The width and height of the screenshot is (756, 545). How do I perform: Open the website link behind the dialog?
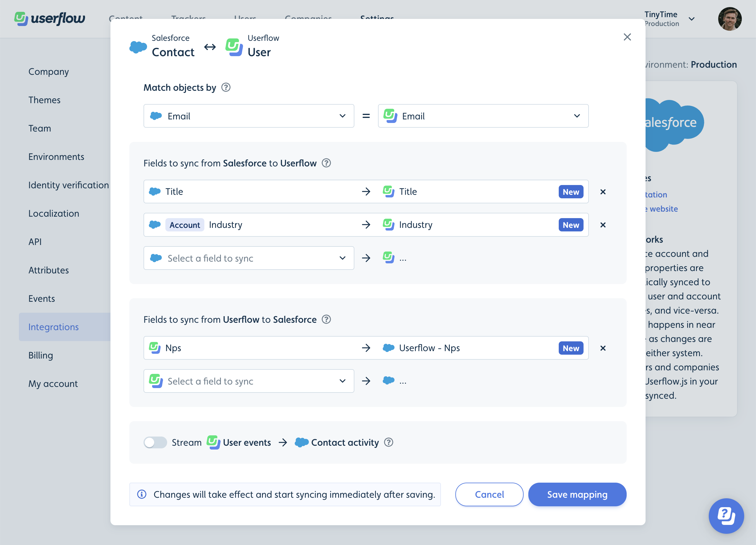click(662, 209)
